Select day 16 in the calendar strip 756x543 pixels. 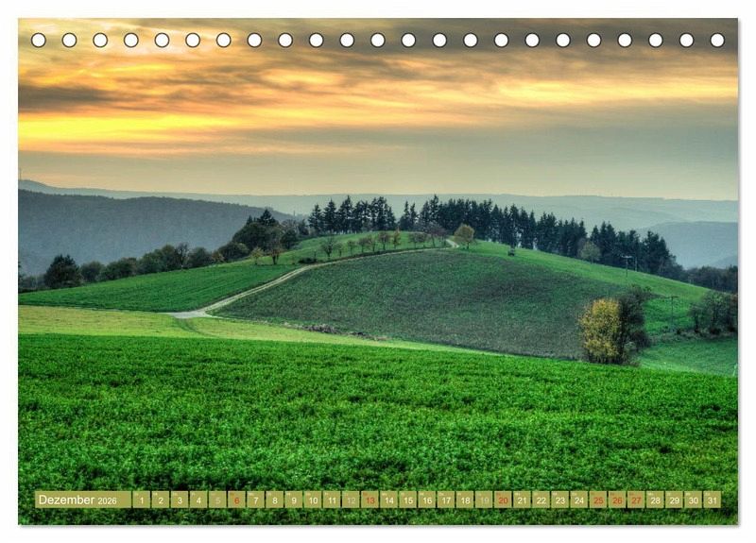(427, 500)
